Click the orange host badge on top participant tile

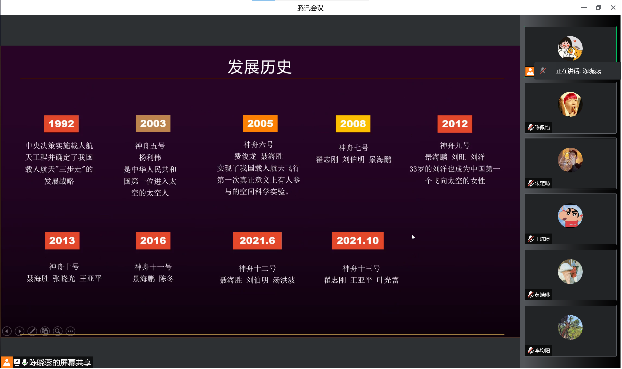tap(530, 71)
